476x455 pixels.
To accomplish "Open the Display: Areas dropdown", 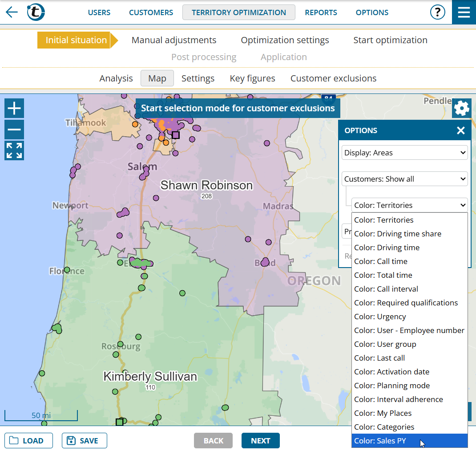I will [x=404, y=153].
